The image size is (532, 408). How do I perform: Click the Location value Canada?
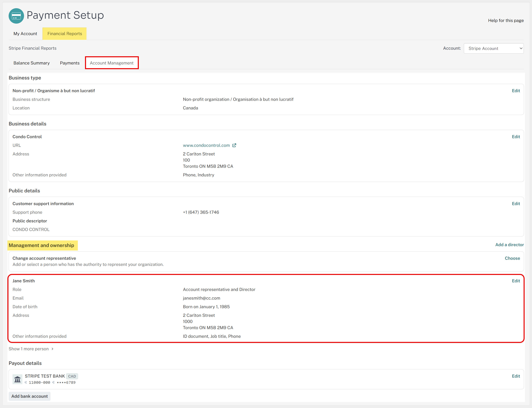pos(190,108)
